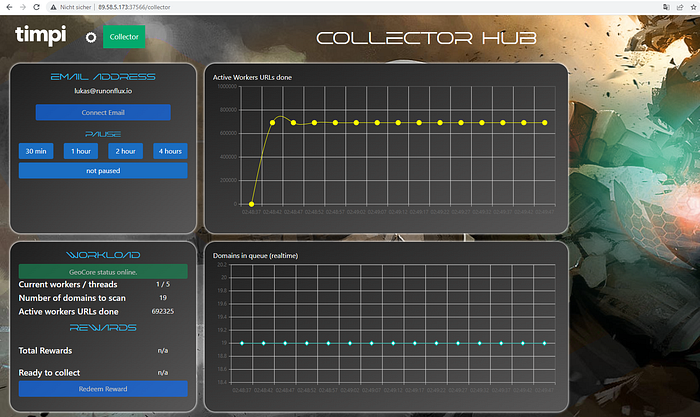Pause collector for 30 min
This screenshot has width=700, height=417.
coord(36,151)
